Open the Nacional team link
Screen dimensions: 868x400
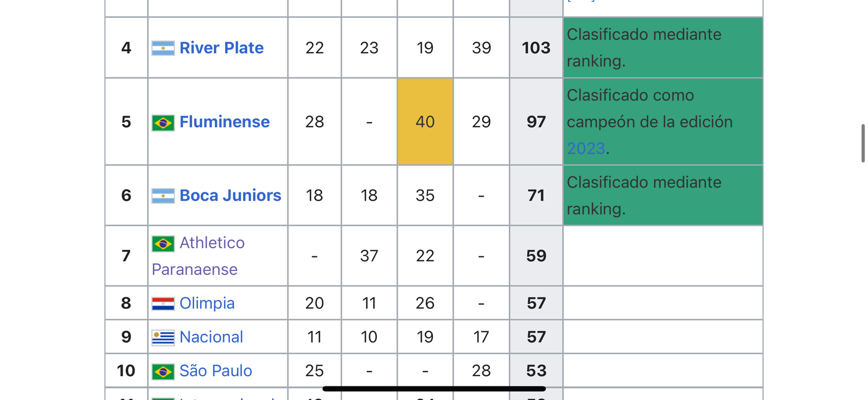point(211,337)
